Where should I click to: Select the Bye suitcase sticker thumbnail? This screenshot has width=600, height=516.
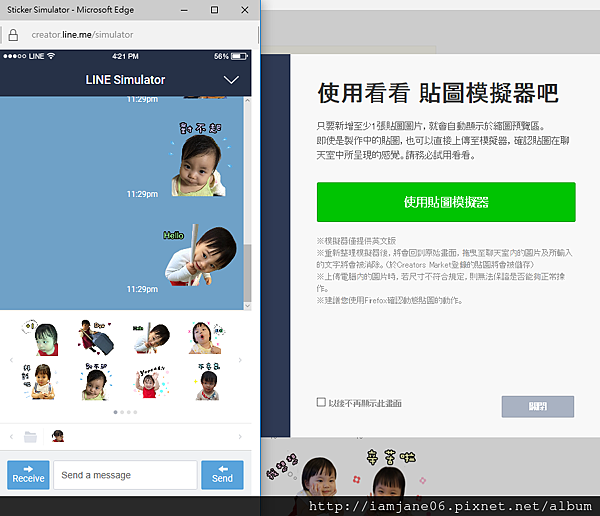click(96, 338)
